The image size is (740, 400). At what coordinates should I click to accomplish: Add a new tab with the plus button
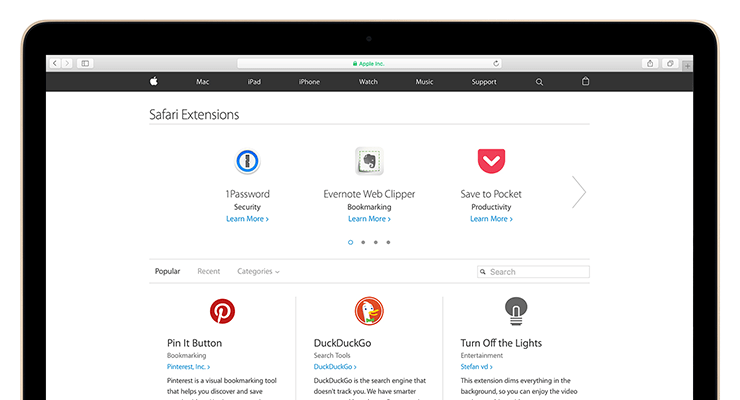click(687, 66)
